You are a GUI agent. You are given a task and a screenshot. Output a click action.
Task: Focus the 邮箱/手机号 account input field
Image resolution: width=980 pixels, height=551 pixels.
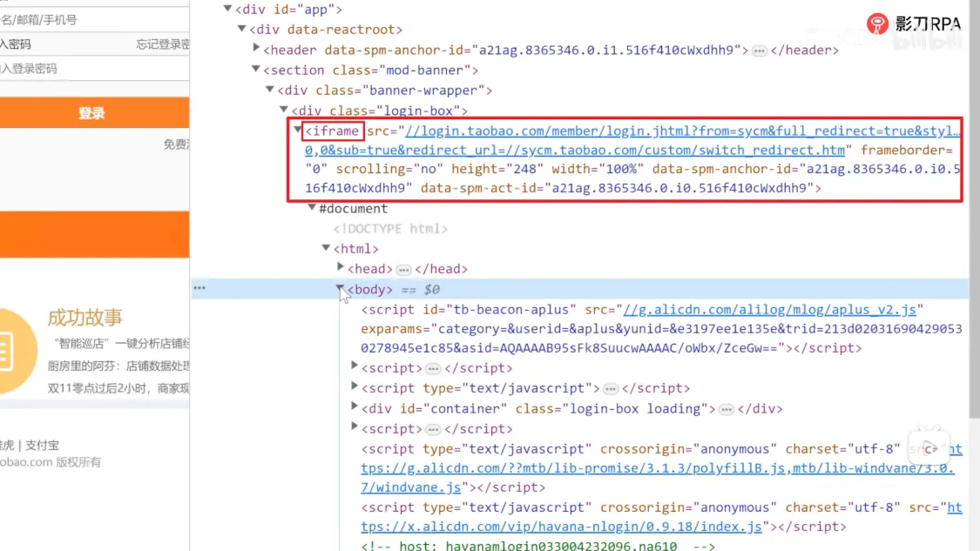(x=94, y=19)
